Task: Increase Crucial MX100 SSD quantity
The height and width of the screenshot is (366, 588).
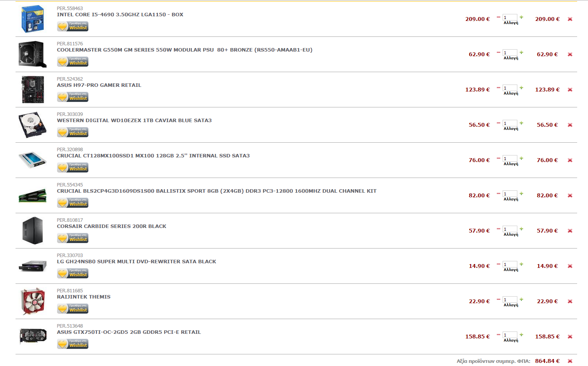Action: point(521,158)
